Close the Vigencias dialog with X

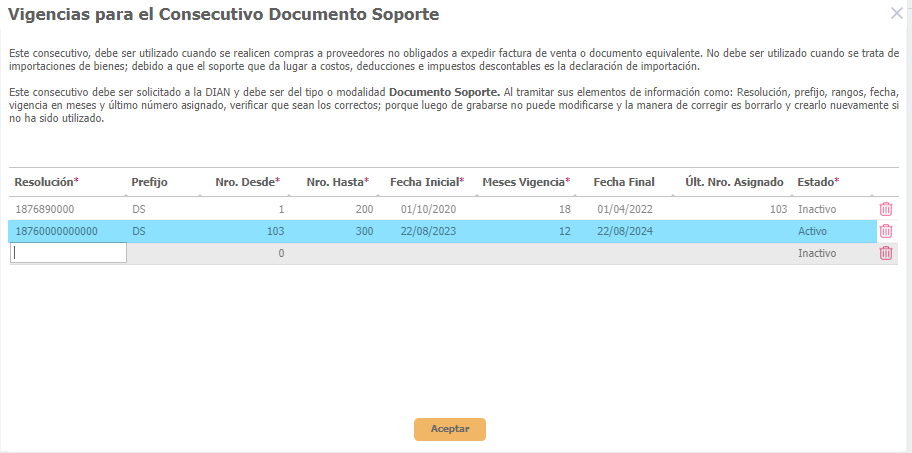[x=896, y=13]
